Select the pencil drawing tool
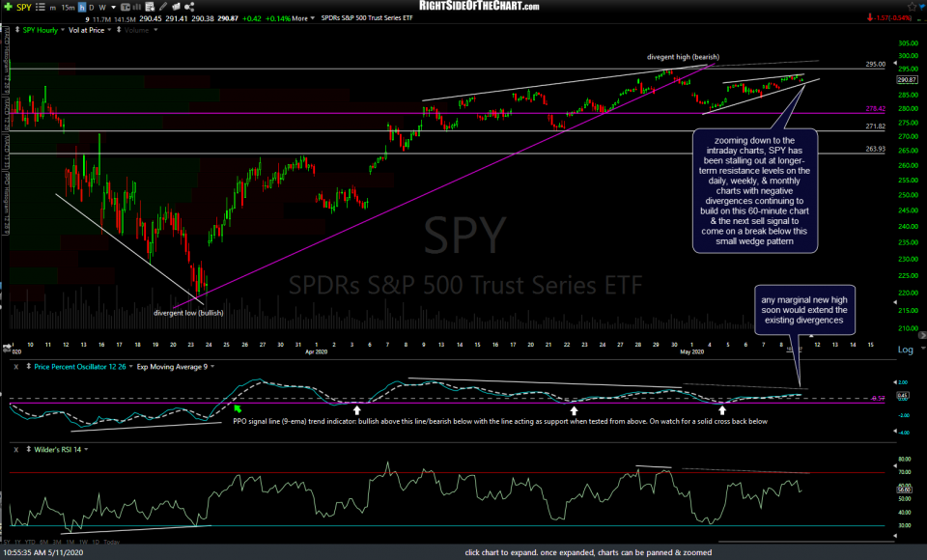 162,7
